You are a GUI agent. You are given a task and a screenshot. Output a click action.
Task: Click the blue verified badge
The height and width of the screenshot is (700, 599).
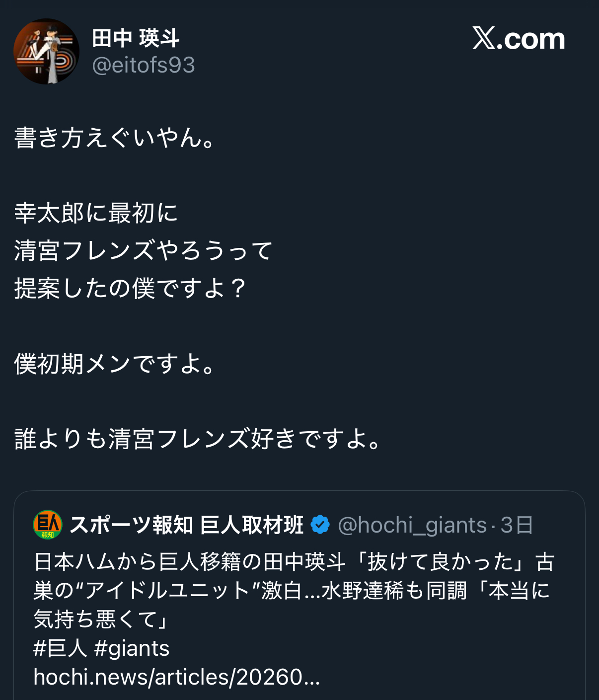[320, 525]
